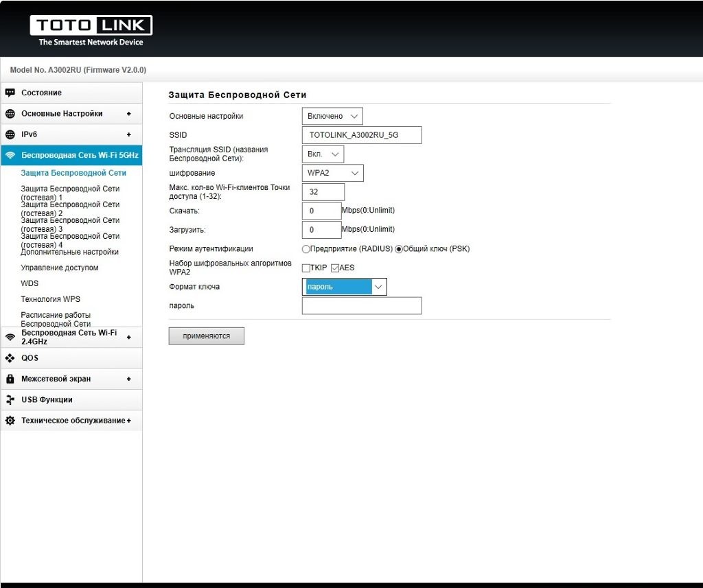Screen dimensions: 703x588
Task: Open Расписание работы Беспроводной Сети link
Action: [x=56, y=319]
